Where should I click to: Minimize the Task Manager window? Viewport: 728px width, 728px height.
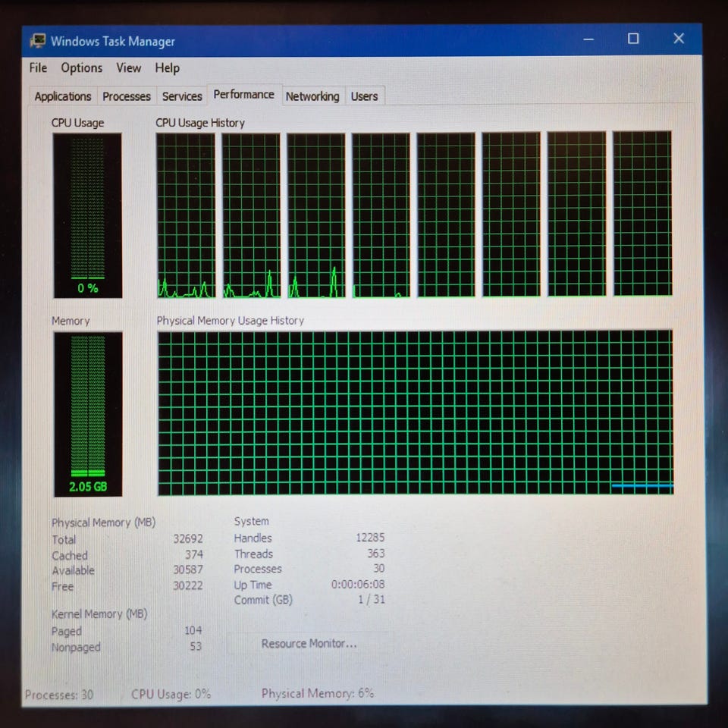click(x=588, y=39)
